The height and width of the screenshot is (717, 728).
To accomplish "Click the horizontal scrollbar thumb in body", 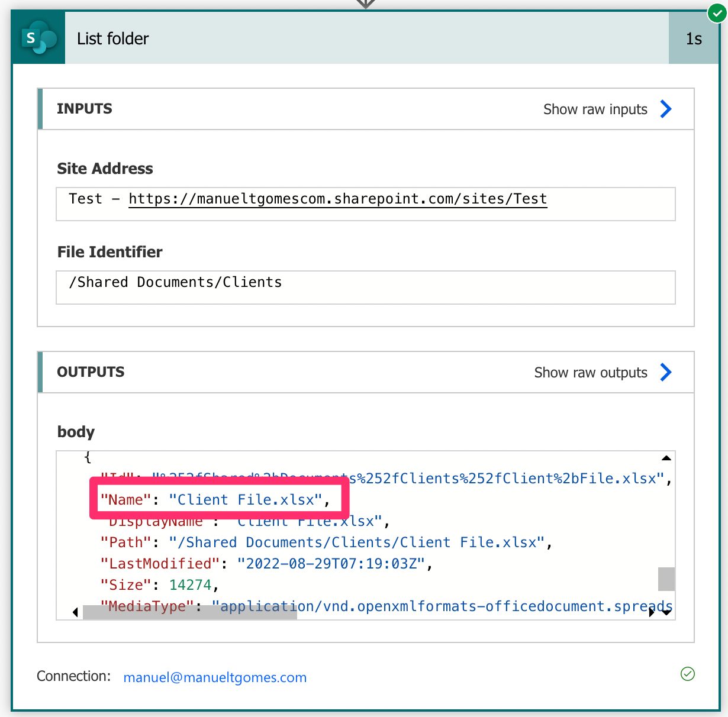I will pyautogui.click(x=190, y=612).
